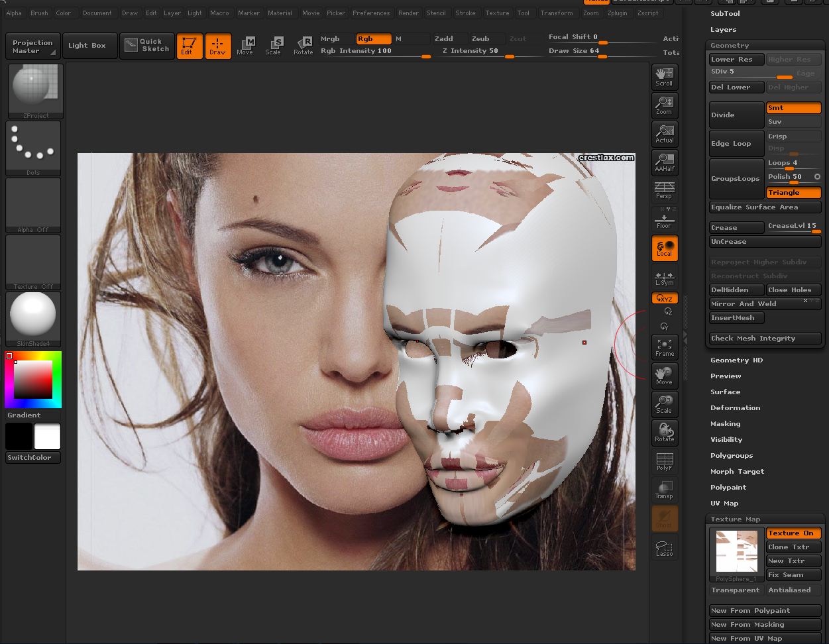The height and width of the screenshot is (644, 829).
Task: Click the AAHalf zoom icon
Action: click(x=665, y=162)
